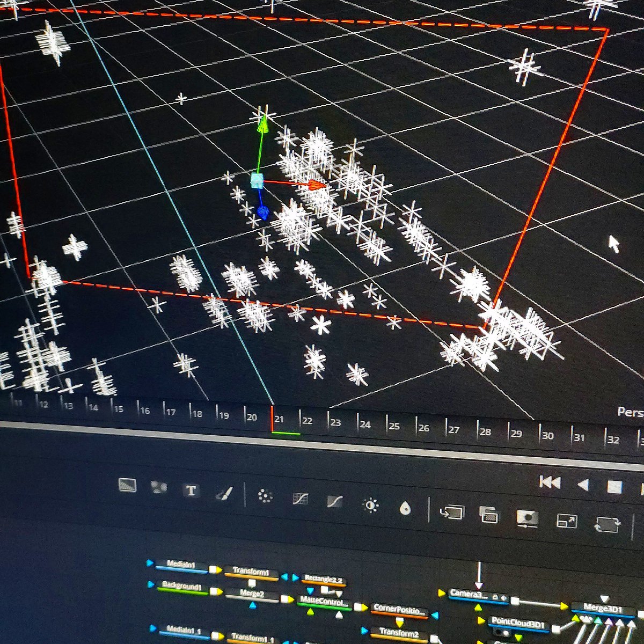The image size is (644, 644).
Task: Add a Matte Control node from toolbar
Action: pyautogui.click(x=527, y=518)
